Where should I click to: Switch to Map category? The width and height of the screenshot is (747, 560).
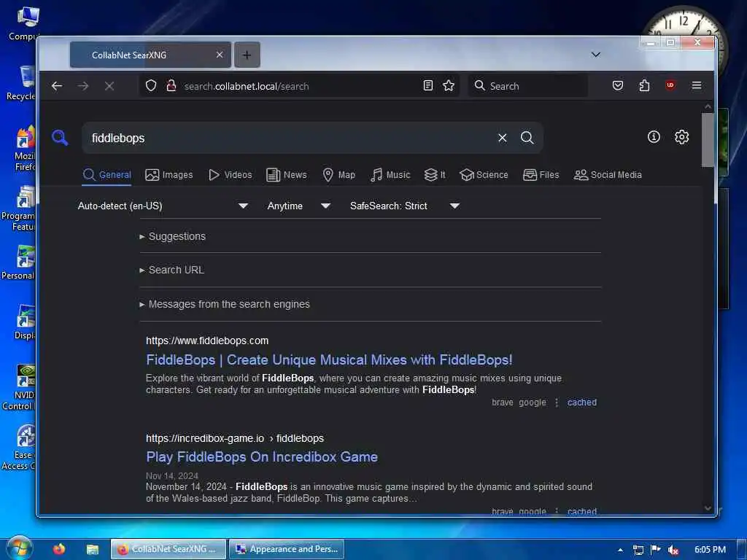point(338,175)
